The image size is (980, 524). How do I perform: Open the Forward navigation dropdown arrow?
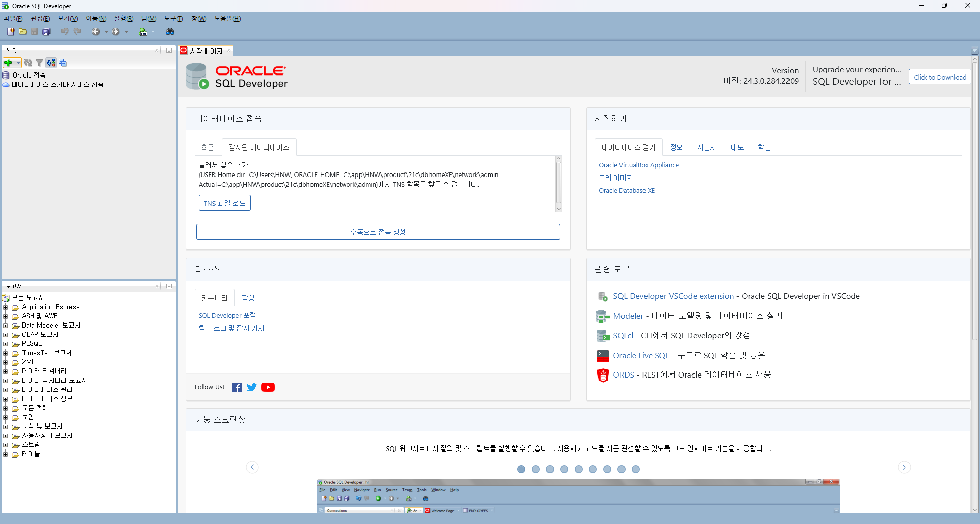[126, 32]
